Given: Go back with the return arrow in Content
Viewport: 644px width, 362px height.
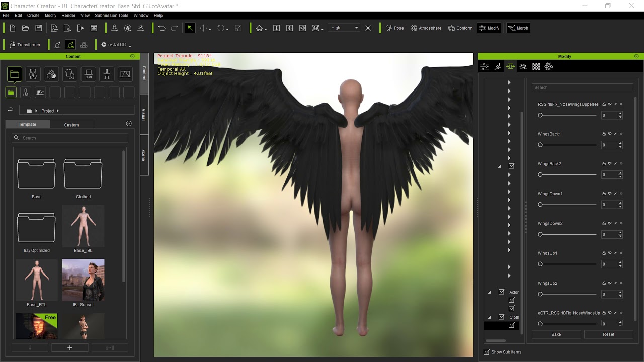Looking at the screenshot, I should click(10, 110).
